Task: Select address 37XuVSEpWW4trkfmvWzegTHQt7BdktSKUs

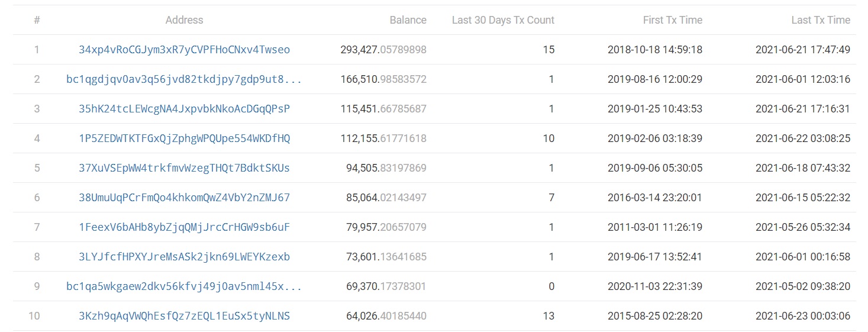Action: pos(184,168)
